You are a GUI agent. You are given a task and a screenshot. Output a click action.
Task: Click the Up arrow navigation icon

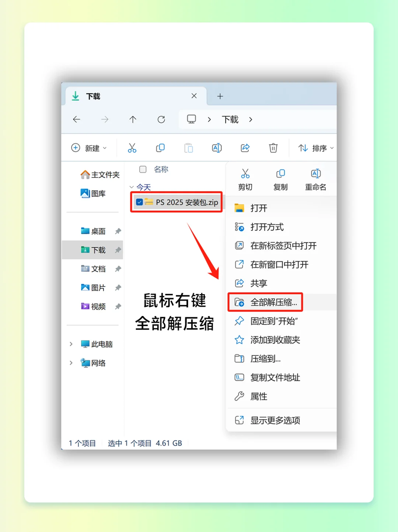[133, 119]
